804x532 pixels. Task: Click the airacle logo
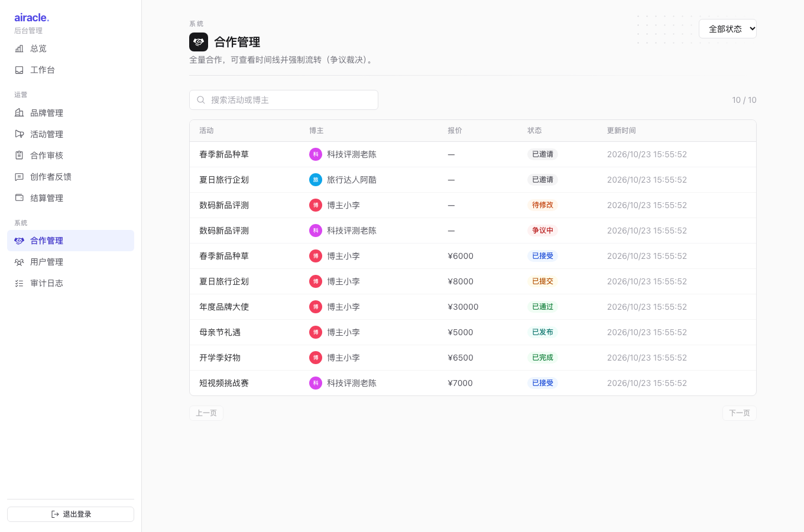coord(32,18)
